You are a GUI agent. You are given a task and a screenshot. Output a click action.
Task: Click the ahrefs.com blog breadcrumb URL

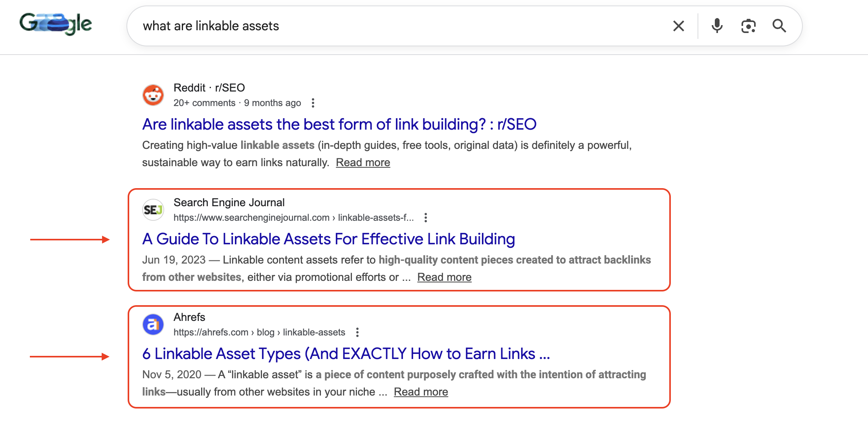click(259, 332)
